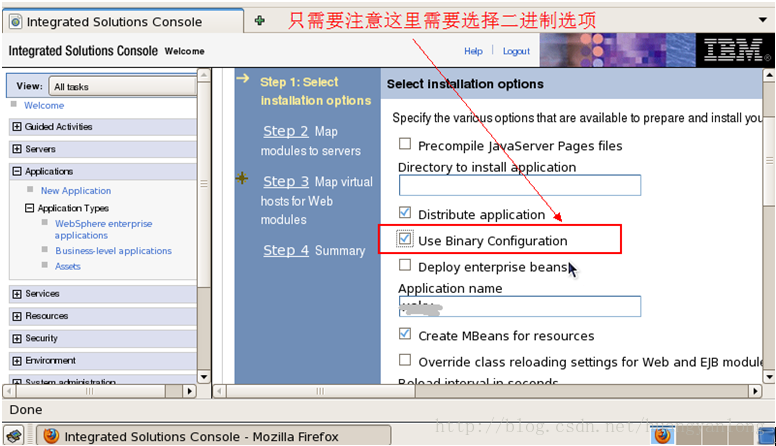Uncheck Create MBeans for resources
Viewport: 776px width, 446px height.
[405, 334]
